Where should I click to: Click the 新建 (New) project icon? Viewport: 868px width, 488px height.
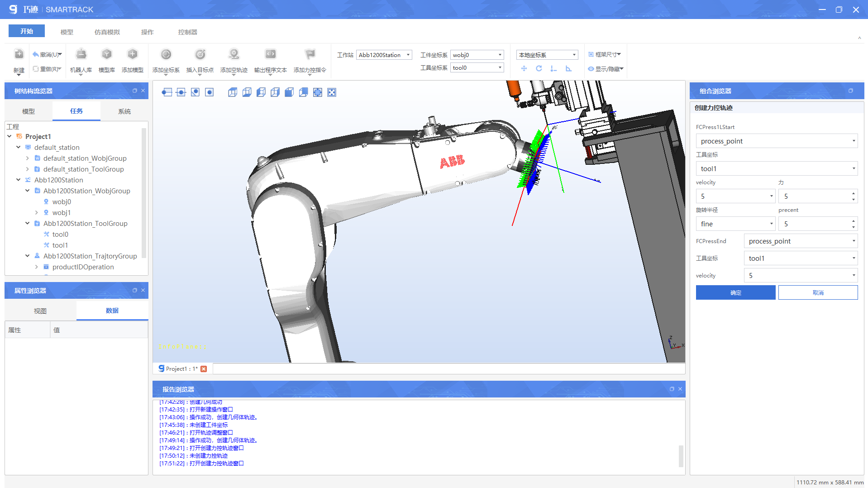tap(19, 55)
